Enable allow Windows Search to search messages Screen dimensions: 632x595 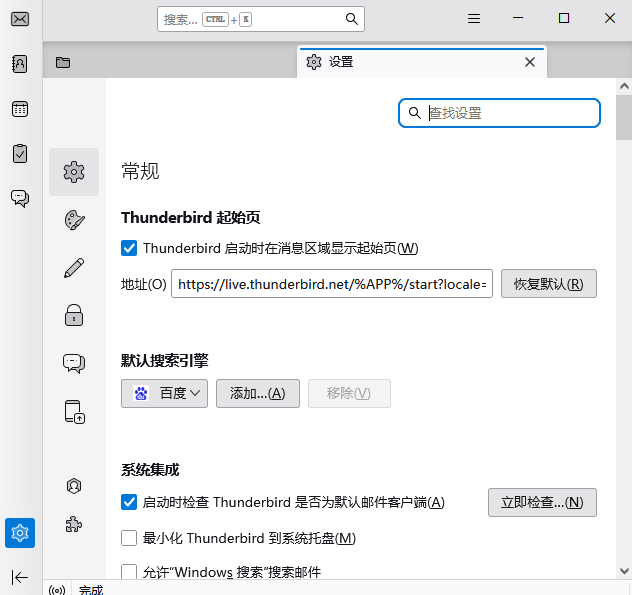tap(129, 572)
